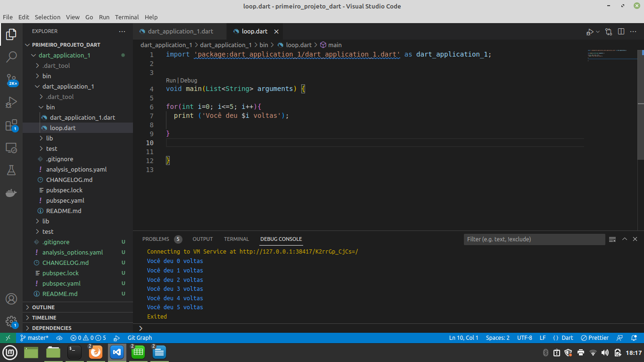Click the Run CodeLens above main
This screenshot has height=362, width=644.
click(x=171, y=81)
